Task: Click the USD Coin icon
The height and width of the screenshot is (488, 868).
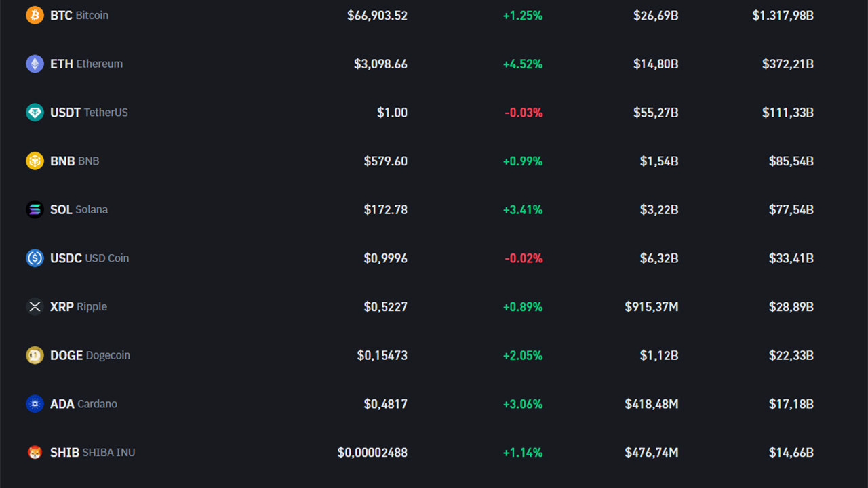Action: point(35,258)
